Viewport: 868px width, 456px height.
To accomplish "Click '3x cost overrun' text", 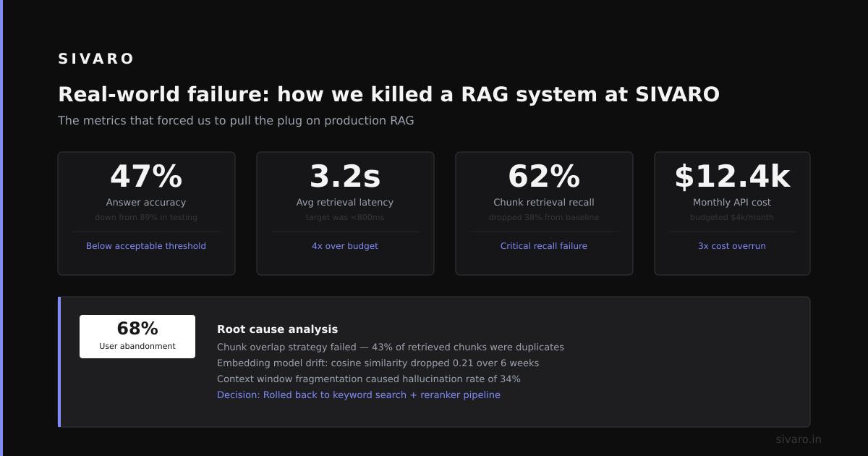I will click(x=732, y=246).
